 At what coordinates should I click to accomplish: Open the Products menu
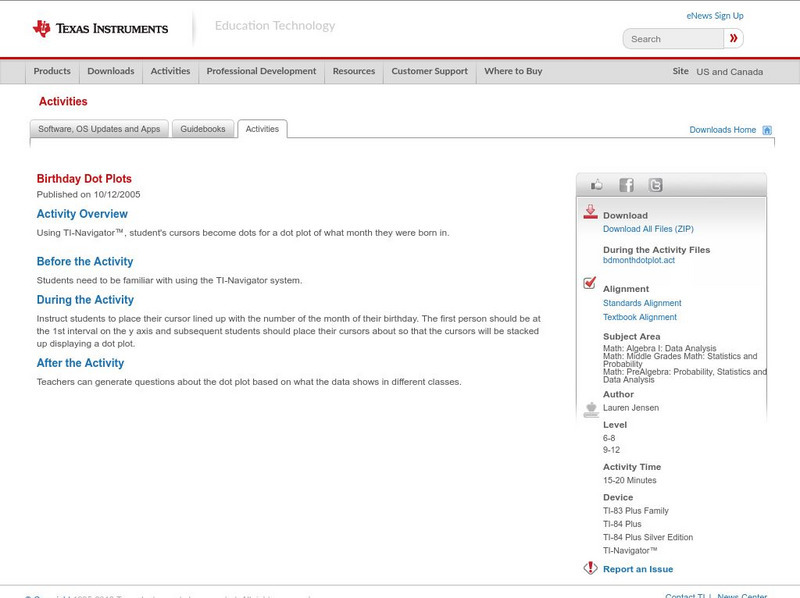click(52, 71)
